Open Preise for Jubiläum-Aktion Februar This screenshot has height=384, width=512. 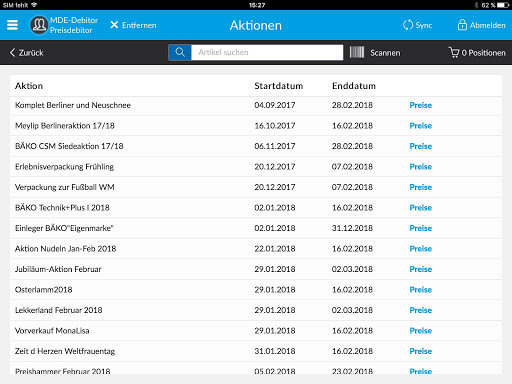(x=421, y=269)
